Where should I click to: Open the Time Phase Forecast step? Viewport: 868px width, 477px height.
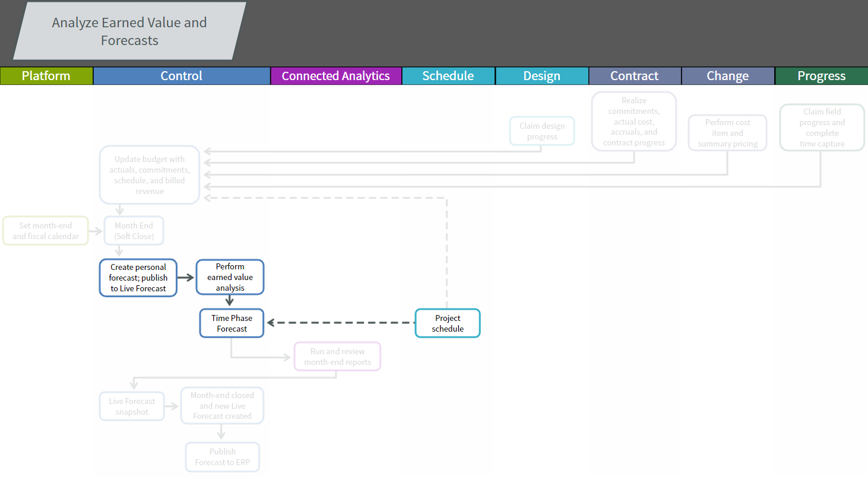[232, 323]
